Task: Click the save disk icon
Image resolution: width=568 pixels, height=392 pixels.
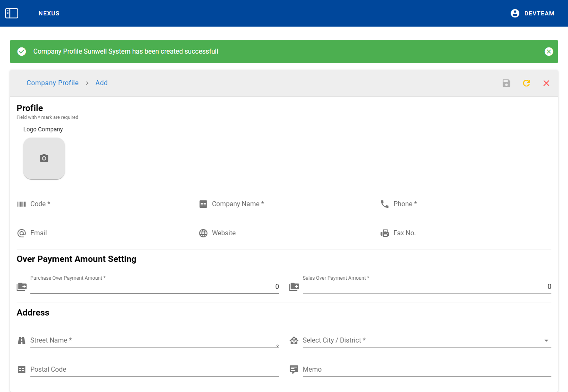Action: click(506, 83)
